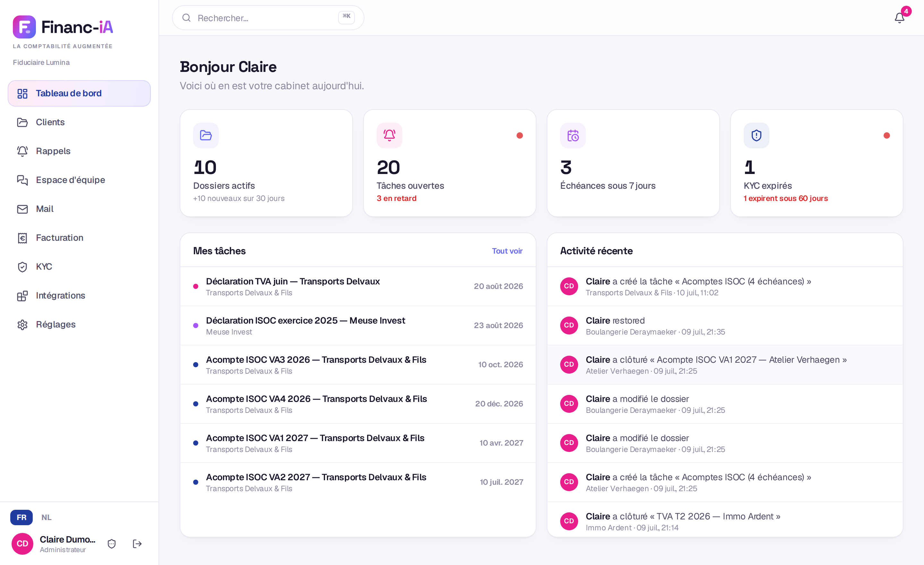Click the Financ-iA logo icon

coord(24,27)
